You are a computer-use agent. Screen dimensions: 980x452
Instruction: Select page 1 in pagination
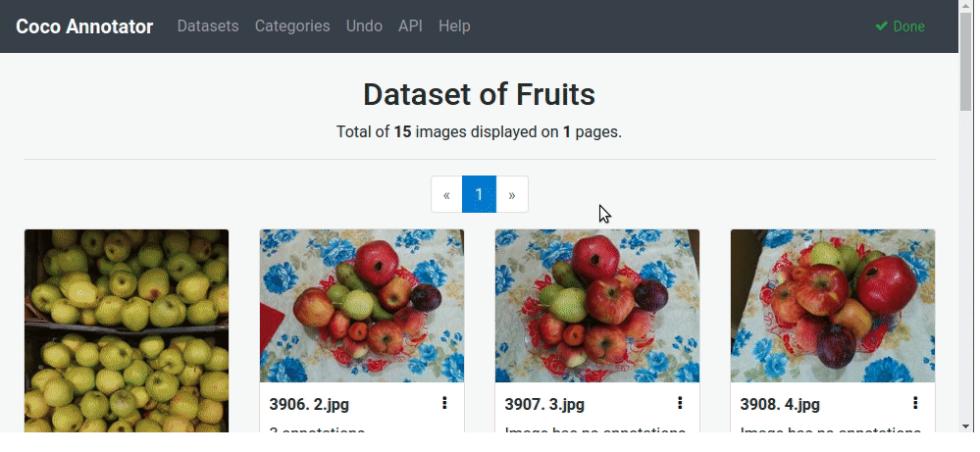pyautogui.click(x=479, y=194)
